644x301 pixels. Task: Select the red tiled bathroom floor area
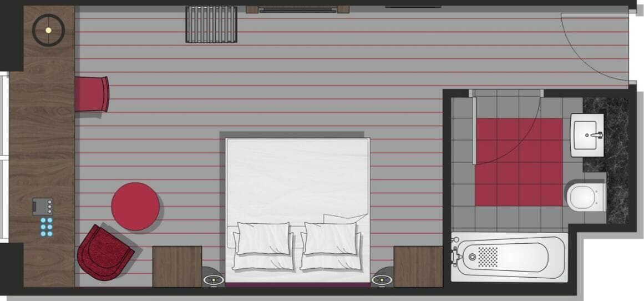pos(519,162)
